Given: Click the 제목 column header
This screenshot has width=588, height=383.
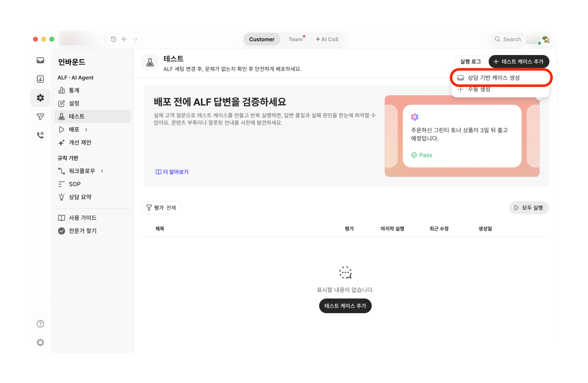Looking at the screenshot, I should pyautogui.click(x=160, y=229).
